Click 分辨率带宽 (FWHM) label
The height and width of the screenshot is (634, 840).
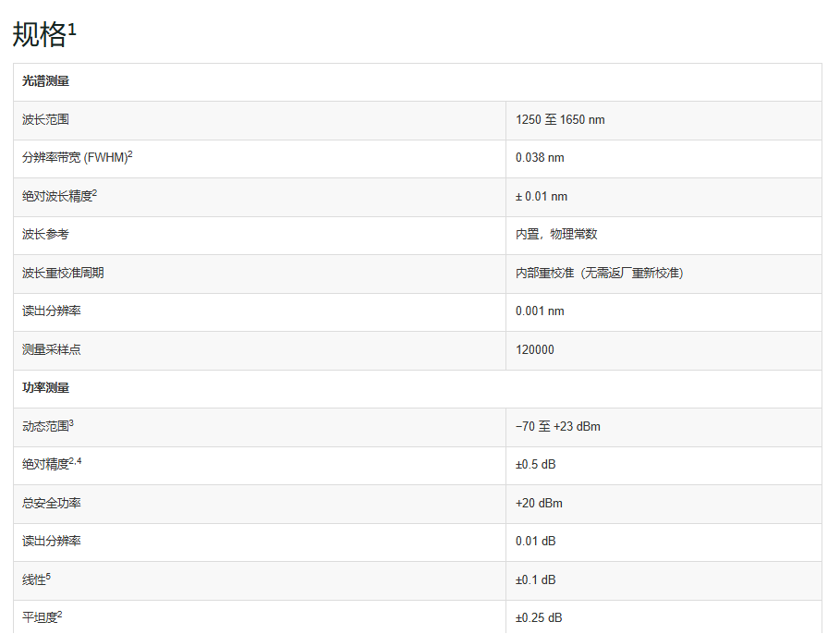tap(77, 157)
